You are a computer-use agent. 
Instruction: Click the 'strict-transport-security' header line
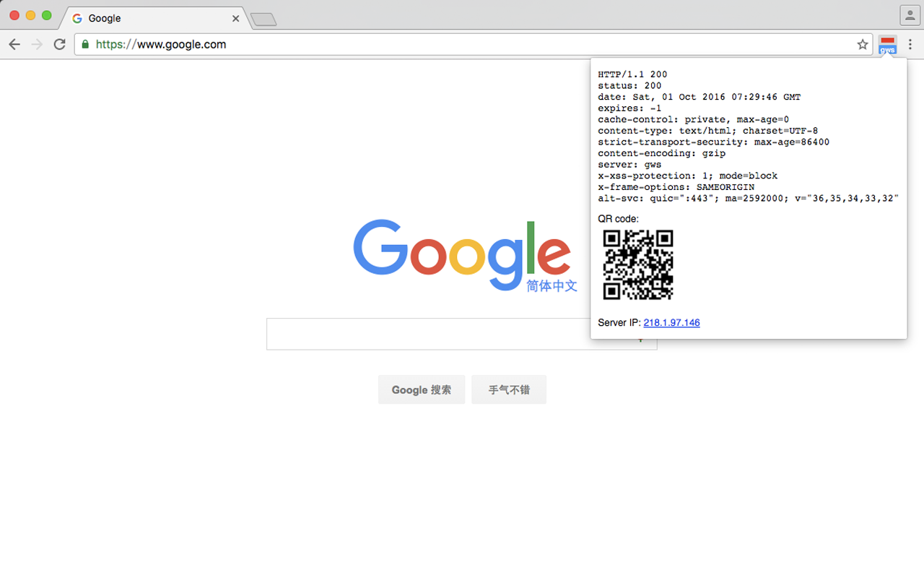click(x=713, y=142)
